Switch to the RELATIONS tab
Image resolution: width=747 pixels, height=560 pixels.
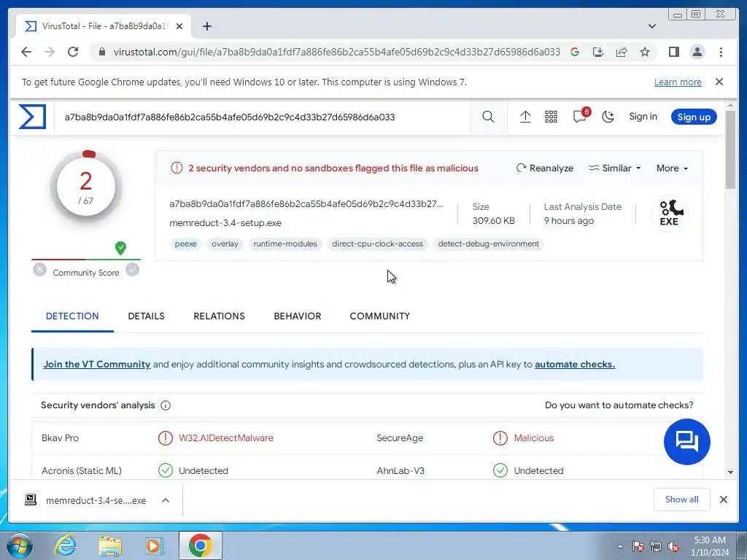(x=219, y=316)
